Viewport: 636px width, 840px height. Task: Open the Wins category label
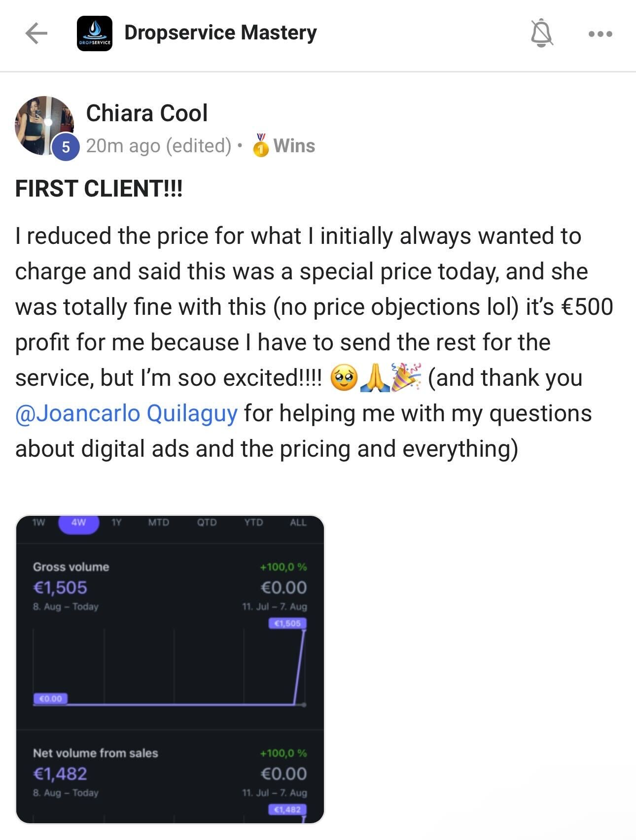click(x=294, y=146)
